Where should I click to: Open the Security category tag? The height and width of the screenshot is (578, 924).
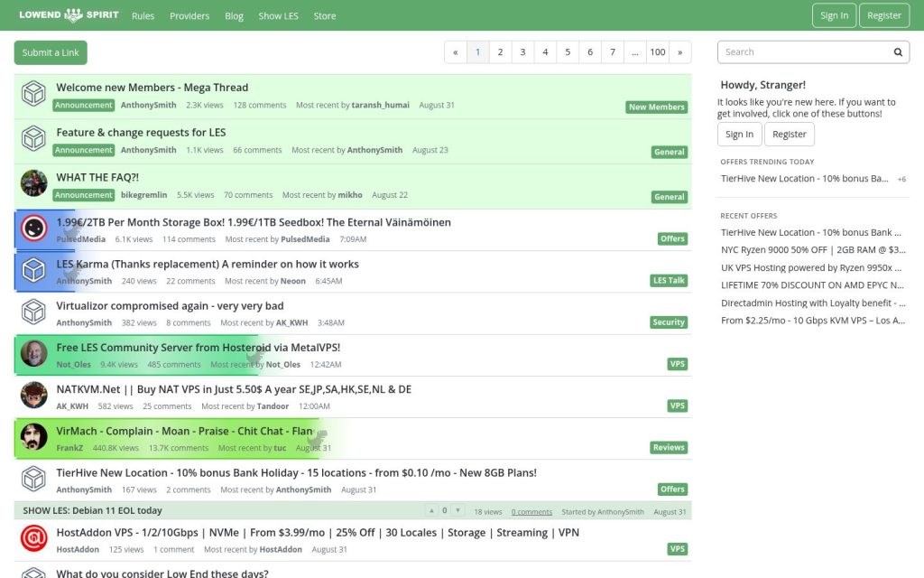669,322
